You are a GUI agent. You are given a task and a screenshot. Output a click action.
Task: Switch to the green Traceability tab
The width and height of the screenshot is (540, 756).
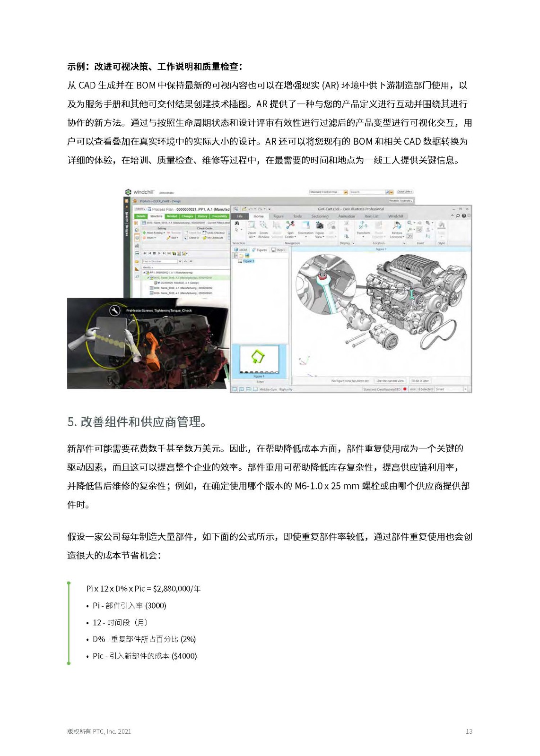click(x=219, y=216)
